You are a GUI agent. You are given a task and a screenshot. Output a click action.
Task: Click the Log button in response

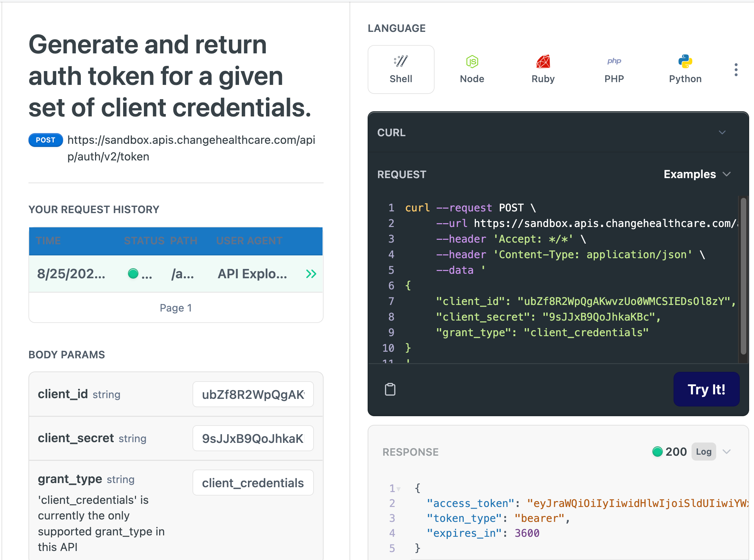[x=703, y=452]
